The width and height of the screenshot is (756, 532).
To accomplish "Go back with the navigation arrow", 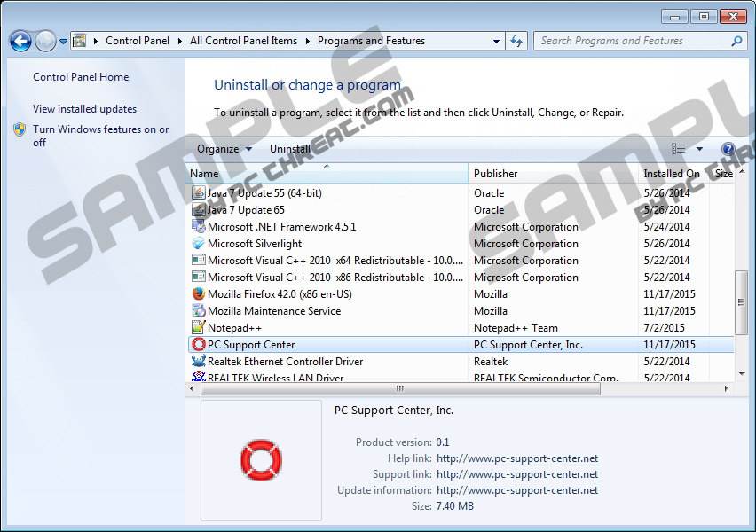I will click(20, 41).
